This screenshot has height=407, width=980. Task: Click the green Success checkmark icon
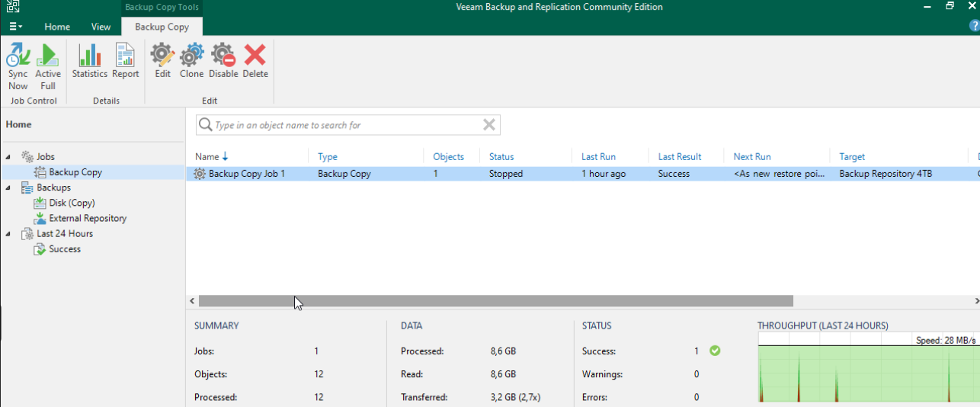click(715, 351)
